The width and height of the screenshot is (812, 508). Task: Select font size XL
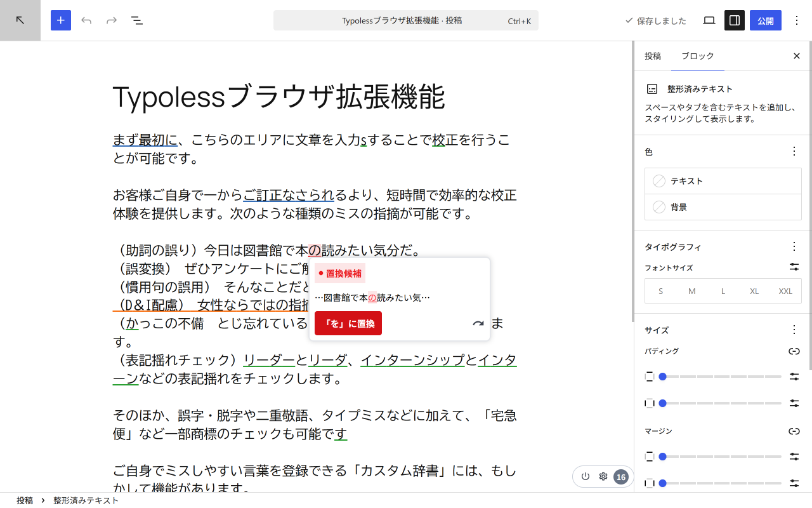point(754,291)
